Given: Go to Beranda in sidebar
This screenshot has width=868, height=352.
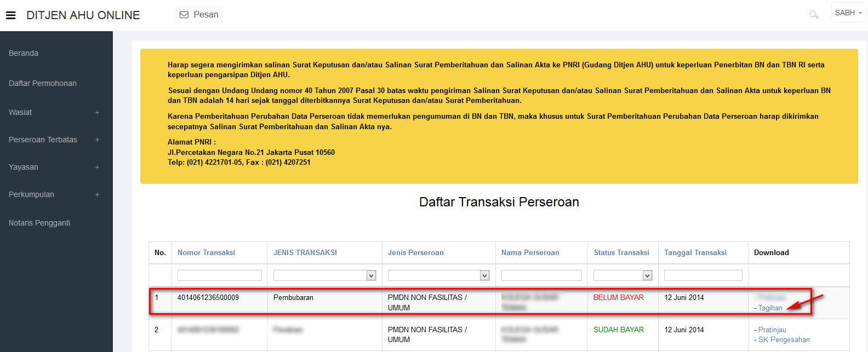Looking at the screenshot, I should [24, 53].
